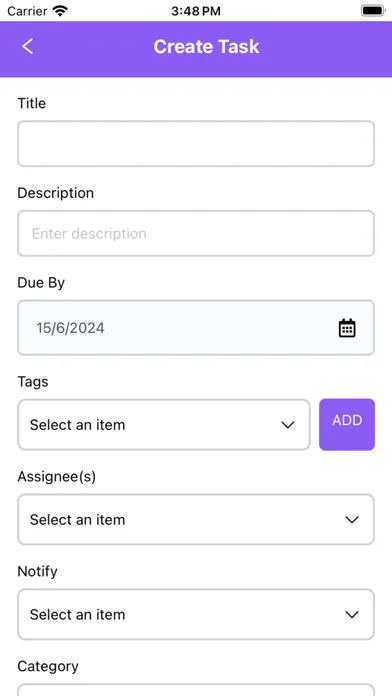Click the Assignee(s) dropdown chevron arrow

point(352,520)
